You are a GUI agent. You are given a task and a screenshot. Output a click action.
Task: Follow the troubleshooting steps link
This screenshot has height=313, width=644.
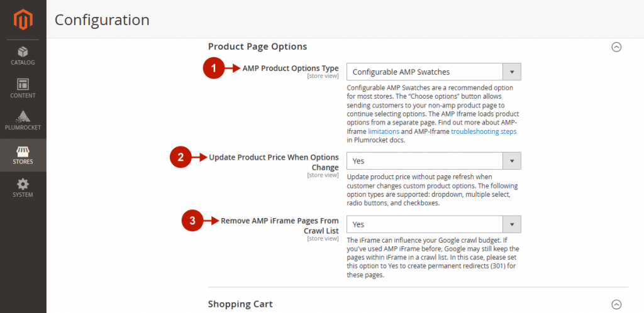point(484,132)
